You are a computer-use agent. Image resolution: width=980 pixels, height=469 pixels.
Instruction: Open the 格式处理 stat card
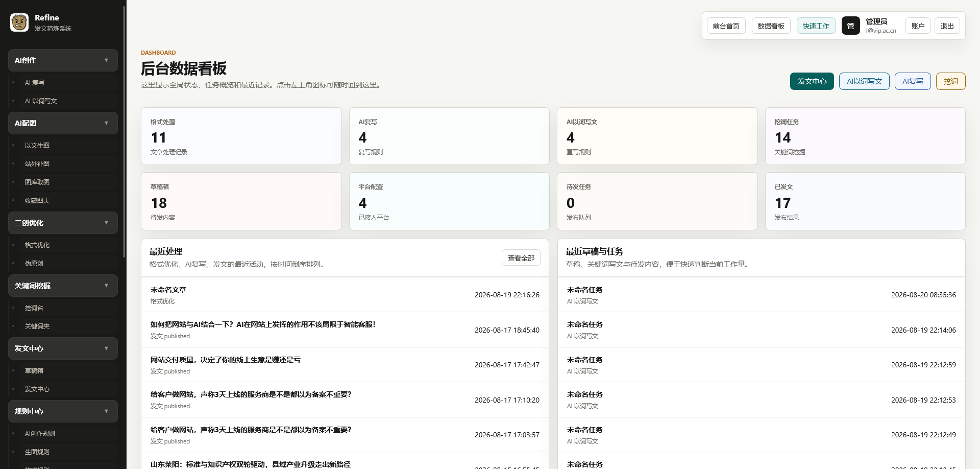(241, 136)
